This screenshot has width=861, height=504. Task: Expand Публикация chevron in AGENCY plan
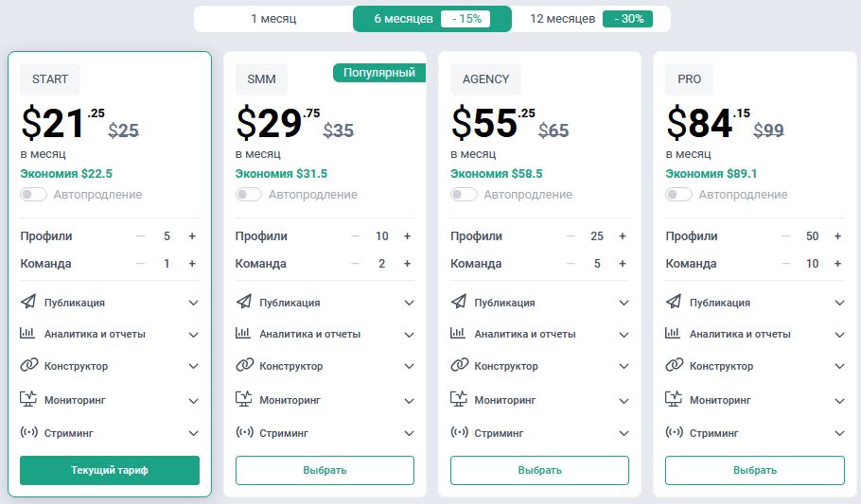point(624,304)
